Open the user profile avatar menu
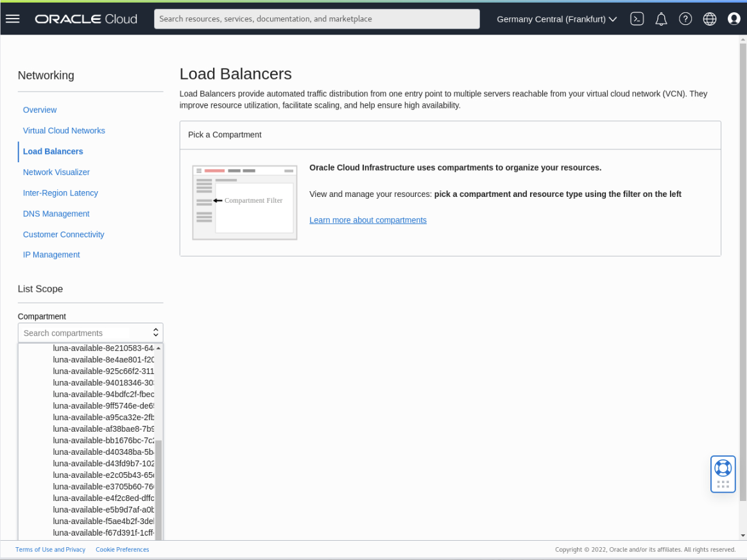This screenshot has height=560, width=747. click(734, 19)
